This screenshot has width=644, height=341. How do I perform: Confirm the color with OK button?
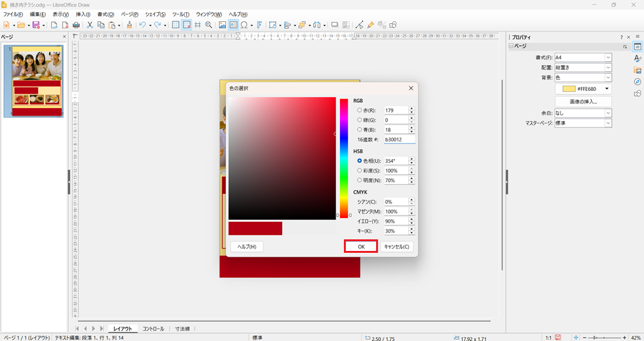[x=361, y=246]
